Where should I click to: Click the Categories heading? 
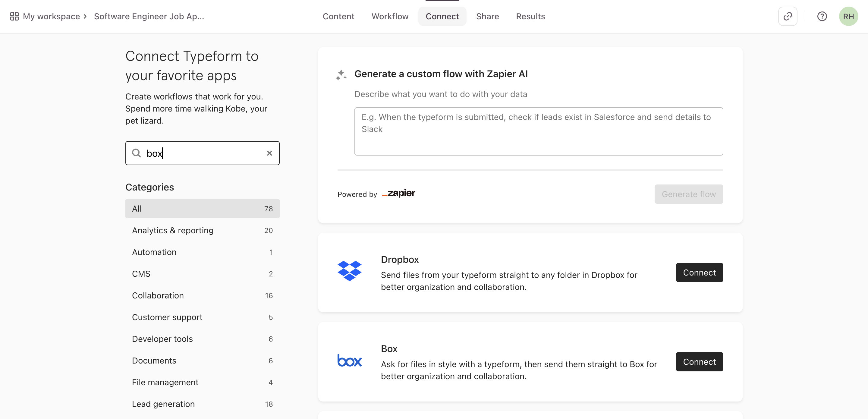point(149,187)
